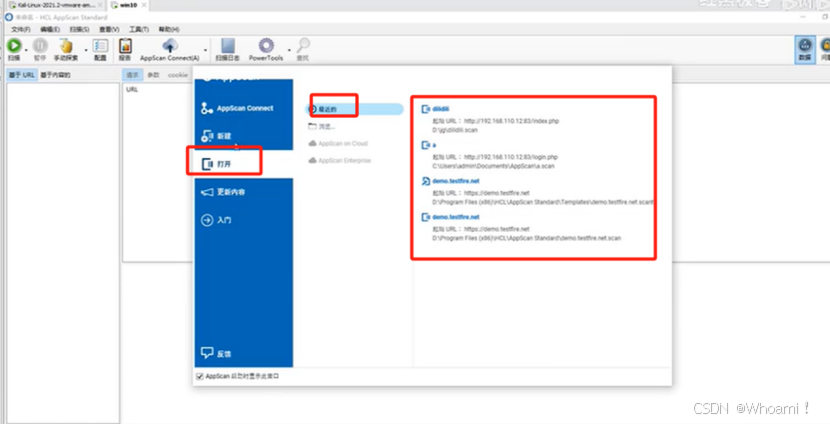Viewport: 830px width, 424px height.
Task: Switch to the Kali-Linux-2021.2 VM tab
Action: [x=54, y=5]
